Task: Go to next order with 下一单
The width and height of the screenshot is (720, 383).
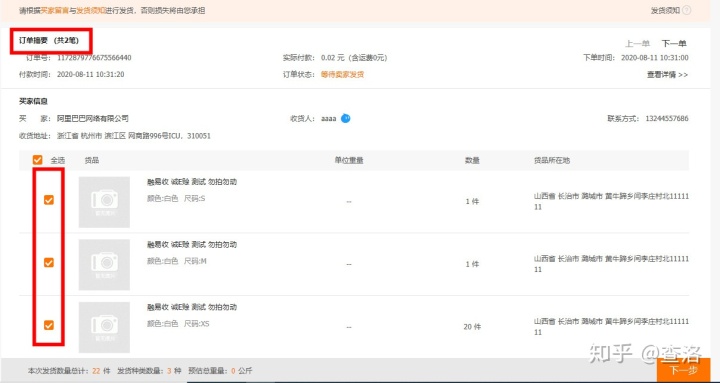Action: tap(674, 44)
